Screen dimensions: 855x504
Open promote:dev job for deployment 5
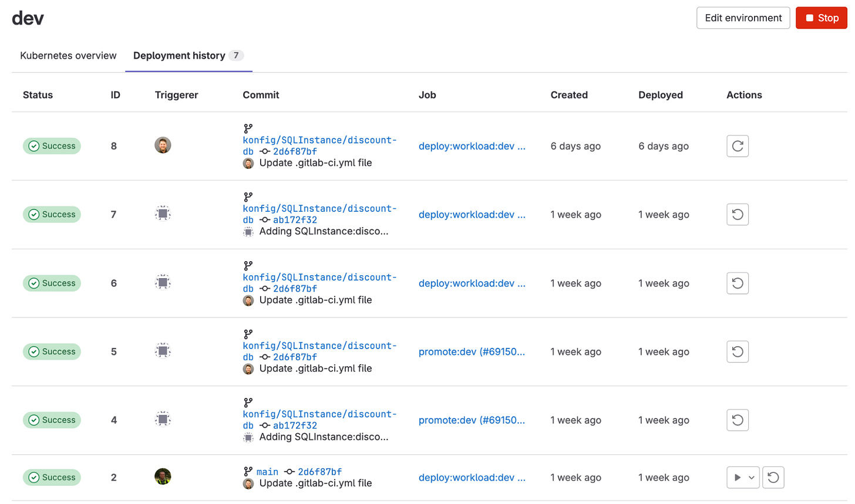tap(472, 351)
